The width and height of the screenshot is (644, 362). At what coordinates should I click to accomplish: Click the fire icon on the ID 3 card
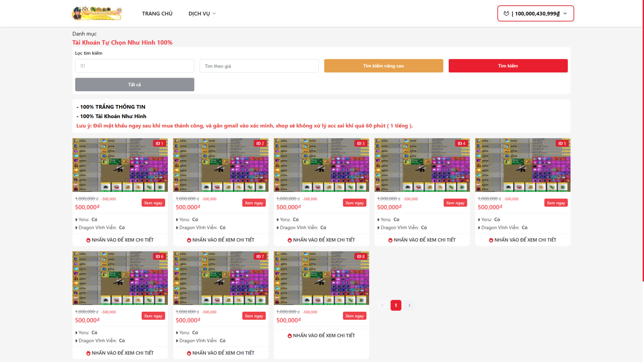tap(290, 240)
